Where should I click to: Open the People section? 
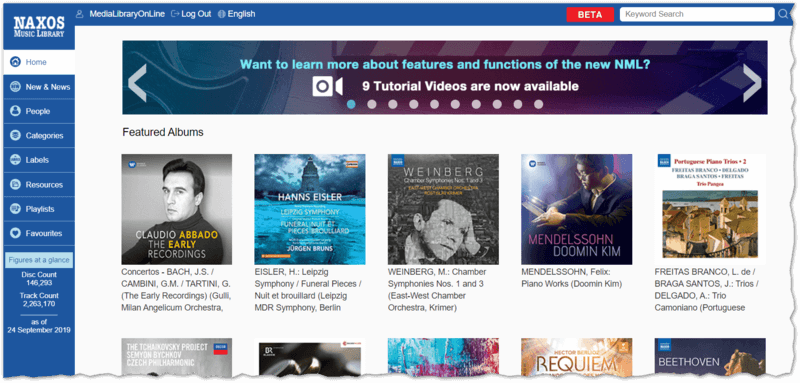[39, 111]
